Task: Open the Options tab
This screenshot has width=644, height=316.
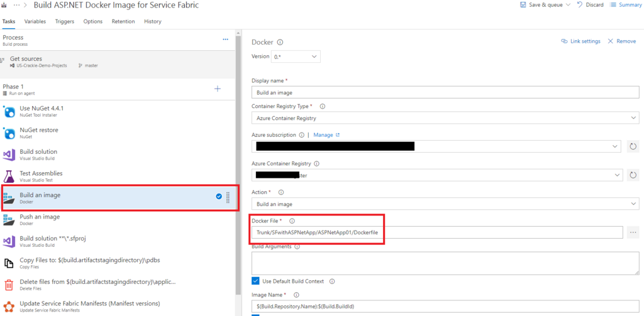Action: click(93, 21)
